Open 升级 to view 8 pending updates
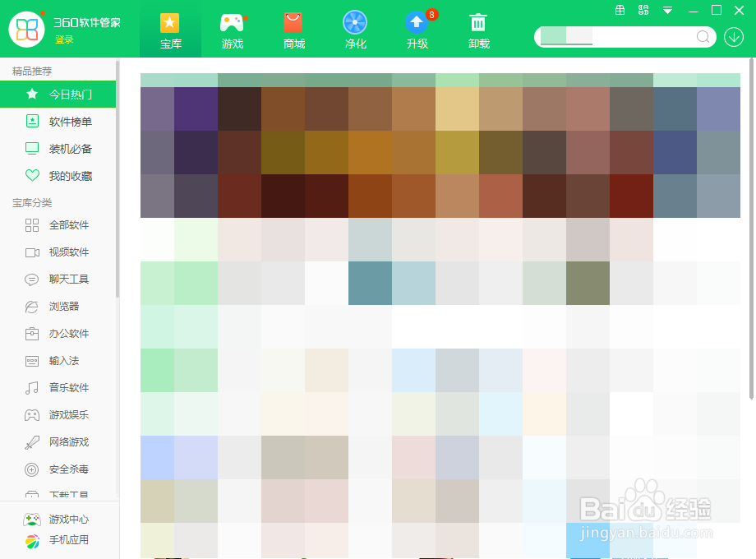The height and width of the screenshot is (559, 756). coord(417,29)
